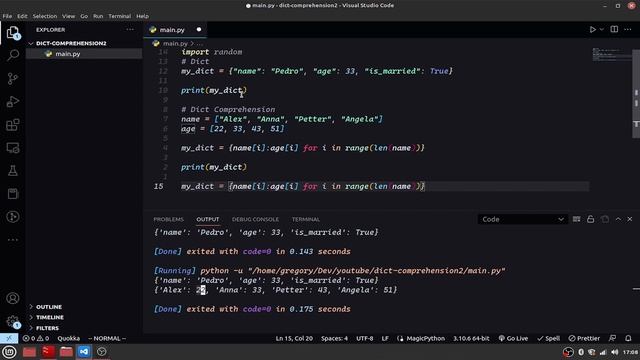Toggle output scroll lock
The width and height of the screenshot is (640, 360).
click(x=590, y=219)
